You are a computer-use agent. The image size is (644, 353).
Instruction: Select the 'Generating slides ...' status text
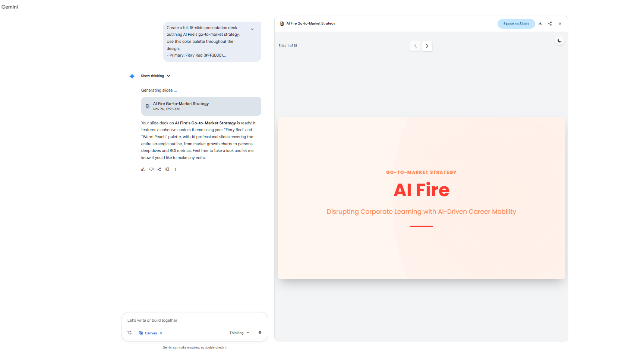(159, 90)
